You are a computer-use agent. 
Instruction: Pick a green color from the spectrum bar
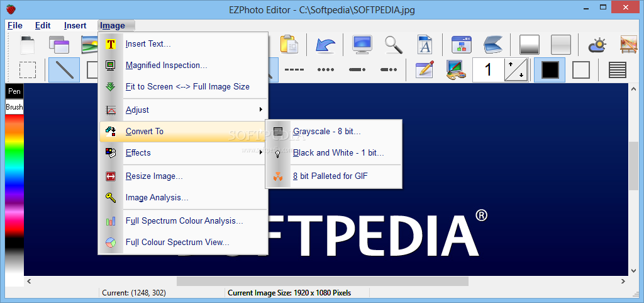pyautogui.click(x=14, y=153)
